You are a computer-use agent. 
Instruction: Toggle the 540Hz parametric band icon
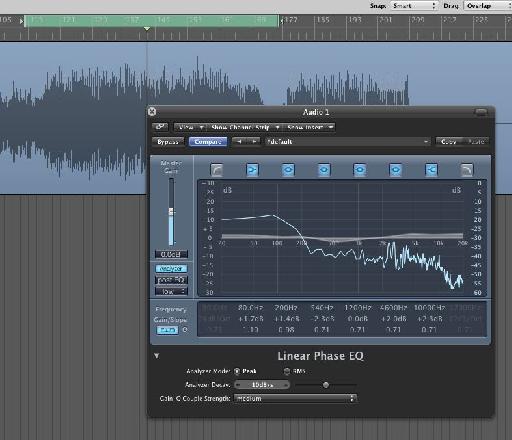point(324,170)
